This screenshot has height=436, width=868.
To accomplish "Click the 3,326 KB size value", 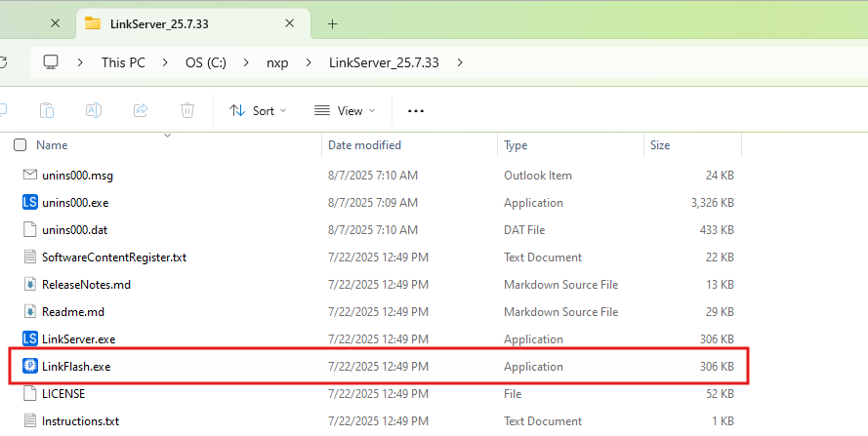I will 713,203.
